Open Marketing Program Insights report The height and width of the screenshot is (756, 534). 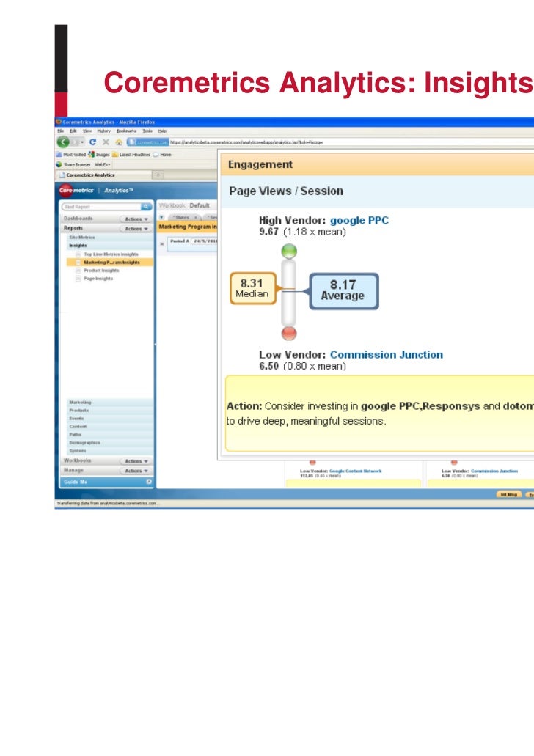point(111,263)
